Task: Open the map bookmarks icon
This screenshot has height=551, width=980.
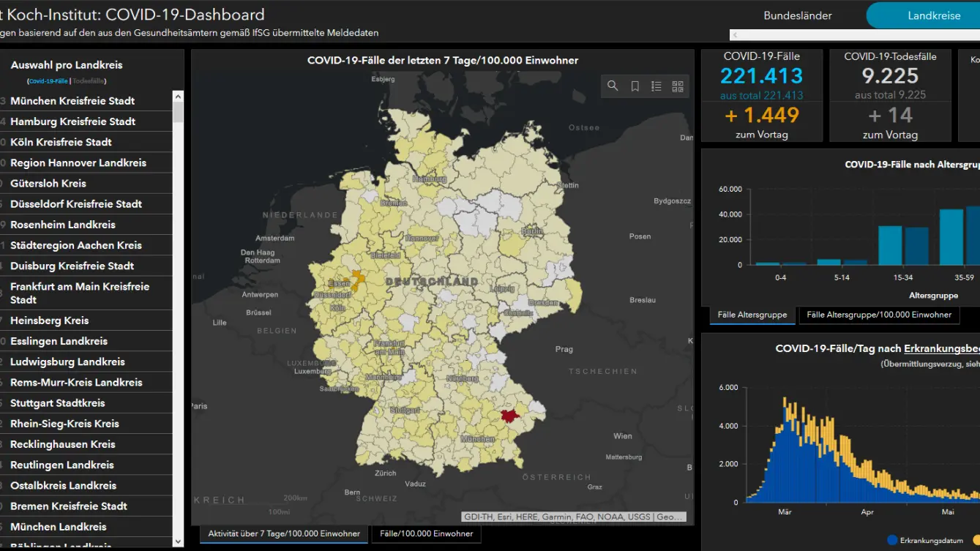Action: point(635,86)
